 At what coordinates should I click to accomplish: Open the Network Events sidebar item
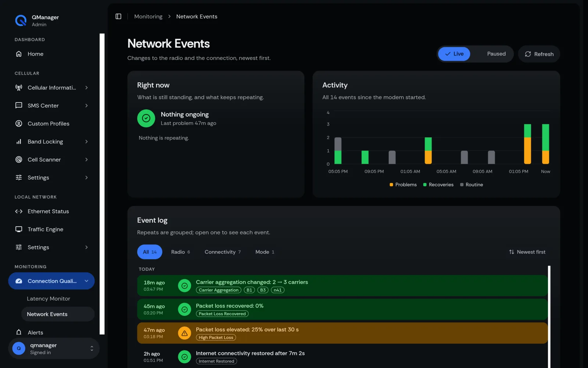58,314
